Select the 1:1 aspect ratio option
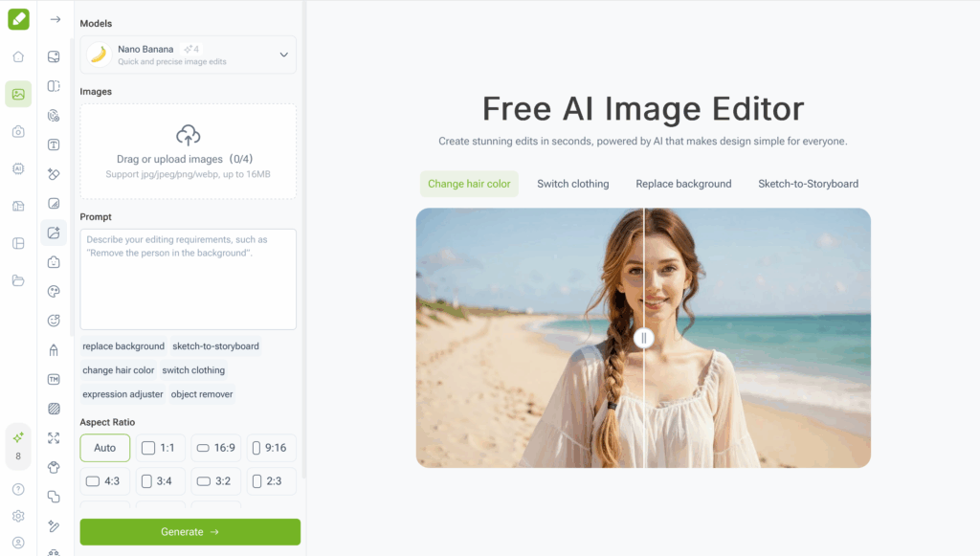980x556 pixels. [160, 447]
